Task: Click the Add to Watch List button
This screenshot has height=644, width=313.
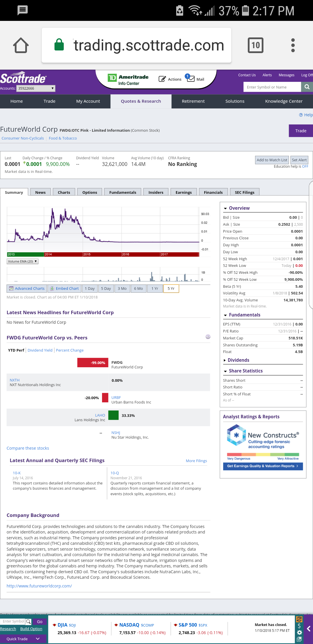Action: (272, 160)
